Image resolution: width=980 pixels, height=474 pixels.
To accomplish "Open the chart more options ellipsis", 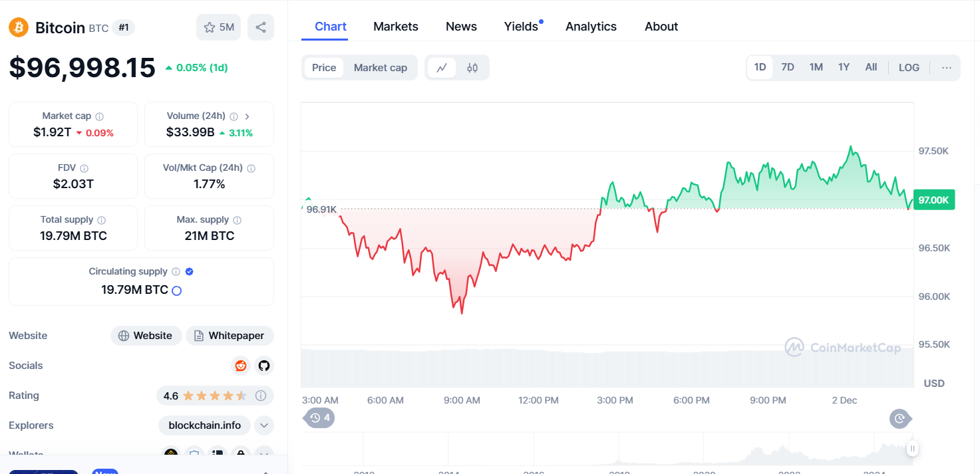I will click(947, 68).
